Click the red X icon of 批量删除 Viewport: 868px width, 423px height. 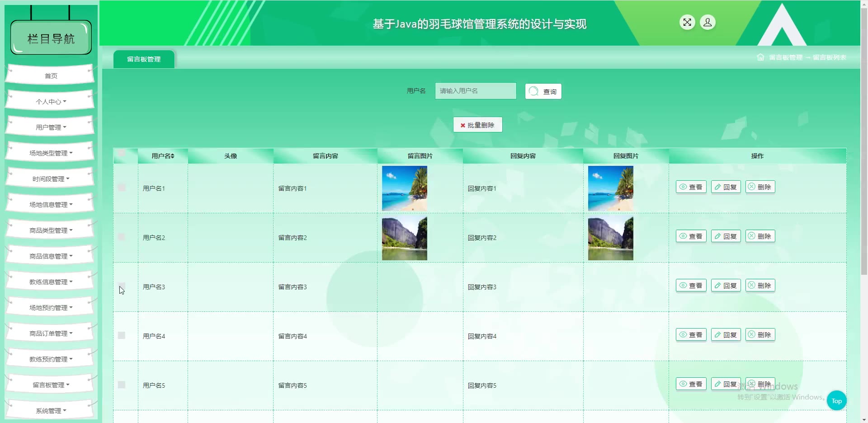click(462, 125)
